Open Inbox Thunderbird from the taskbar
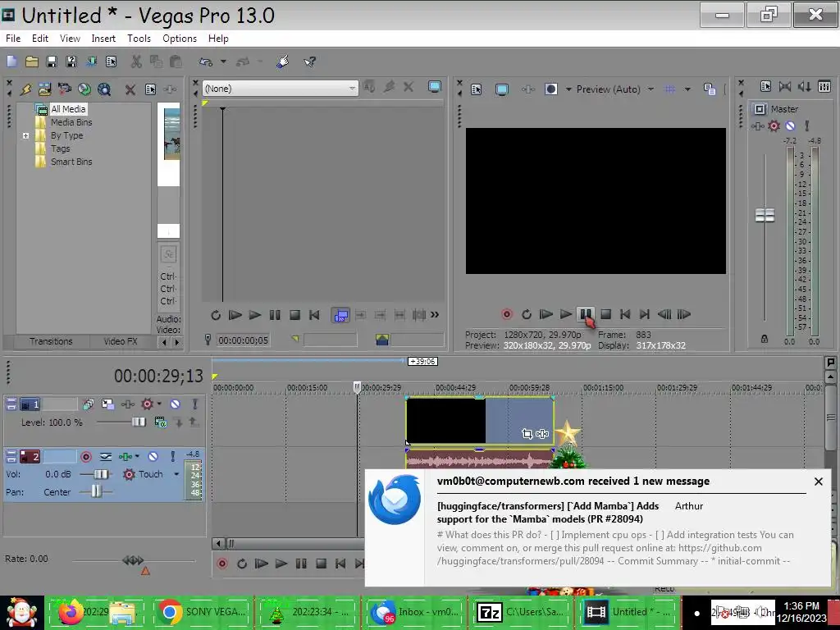The height and width of the screenshot is (630, 840). 414,612
